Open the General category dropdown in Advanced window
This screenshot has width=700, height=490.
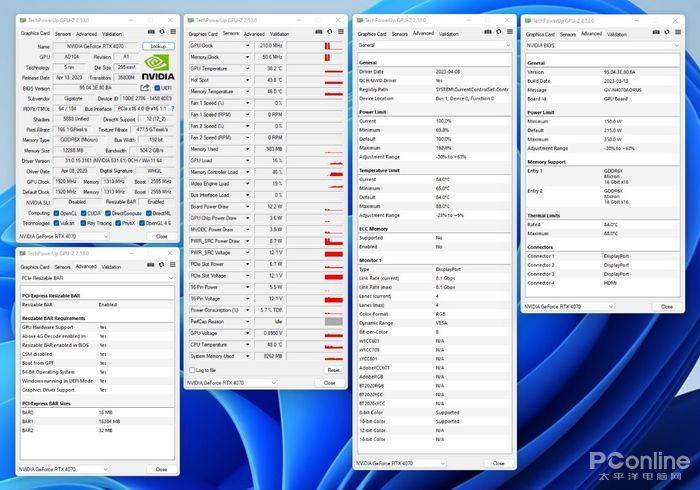434,45
